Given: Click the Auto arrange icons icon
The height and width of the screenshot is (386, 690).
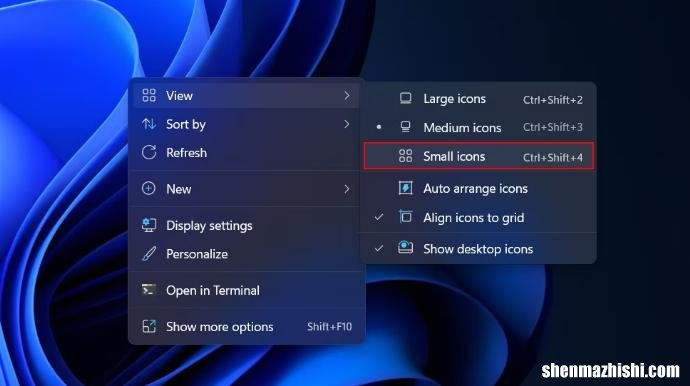Looking at the screenshot, I should click(405, 188).
